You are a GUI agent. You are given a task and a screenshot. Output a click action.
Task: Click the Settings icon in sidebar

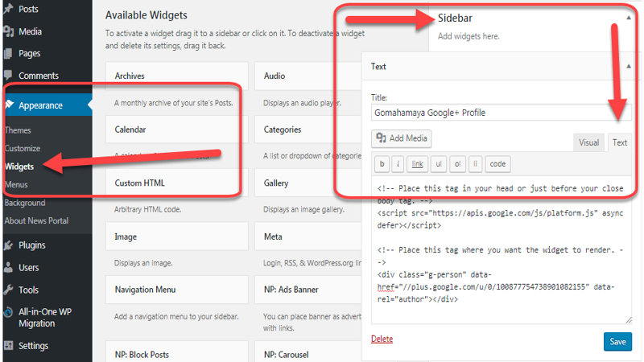click(8, 346)
